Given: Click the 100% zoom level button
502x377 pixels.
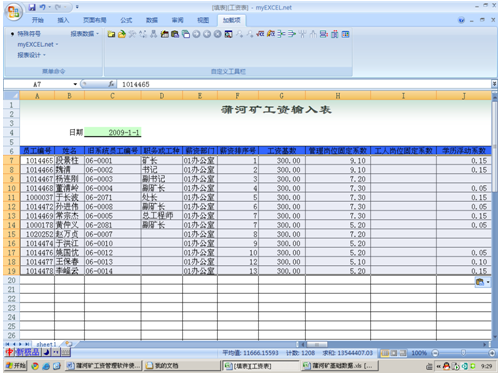Looking at the screenshot, I should 419,353.
